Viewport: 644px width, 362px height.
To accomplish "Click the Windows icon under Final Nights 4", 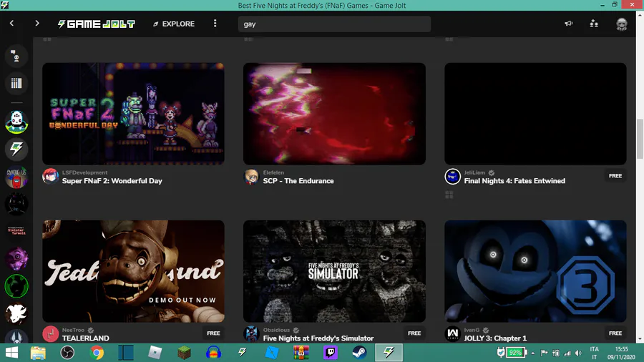I will pos(449,195).
